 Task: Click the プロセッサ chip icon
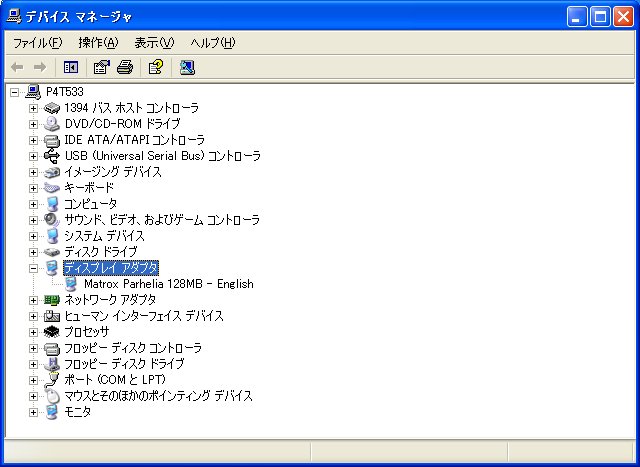(x=53, y=332)
